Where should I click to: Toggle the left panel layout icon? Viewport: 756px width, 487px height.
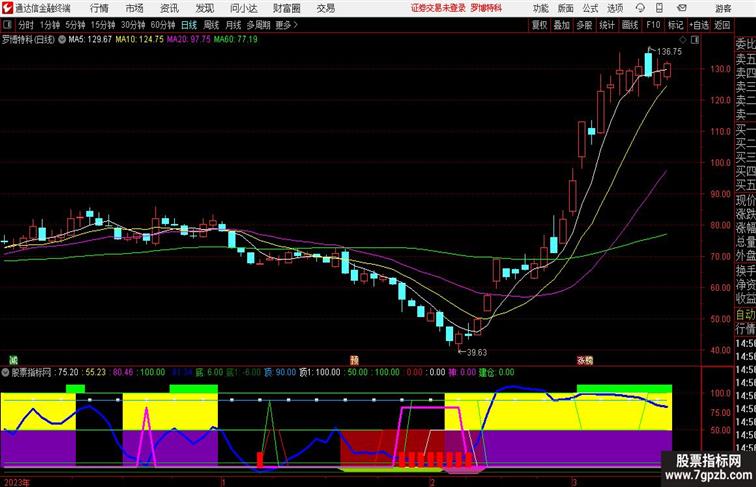[7, 25]
